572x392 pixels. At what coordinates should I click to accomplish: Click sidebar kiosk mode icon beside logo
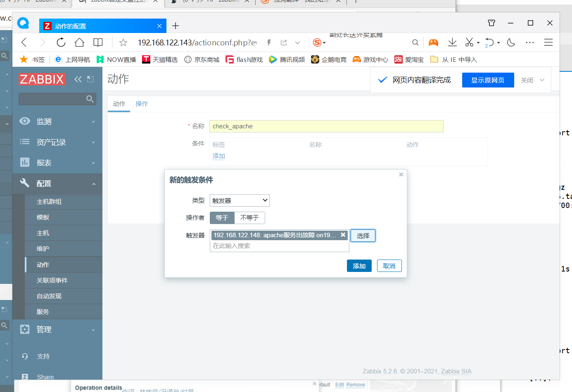coord(90,79)
